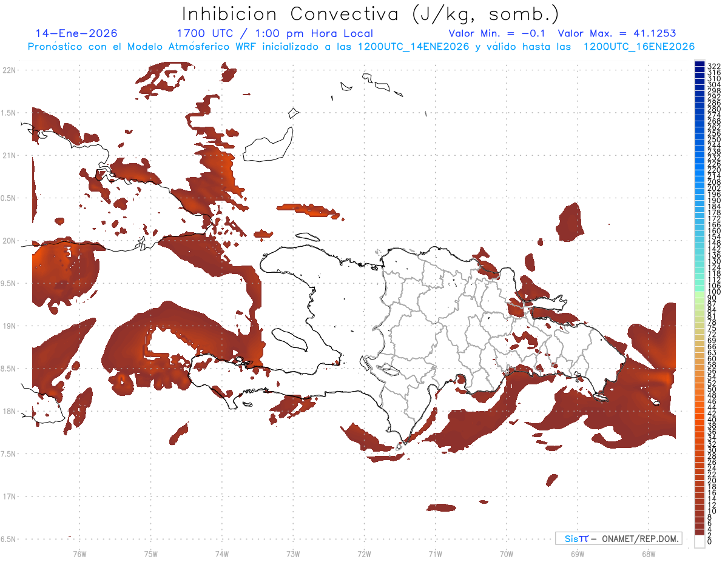Click the white swatch labeled 0
Viewport: 728px width, 562px height.
[699, 541]
